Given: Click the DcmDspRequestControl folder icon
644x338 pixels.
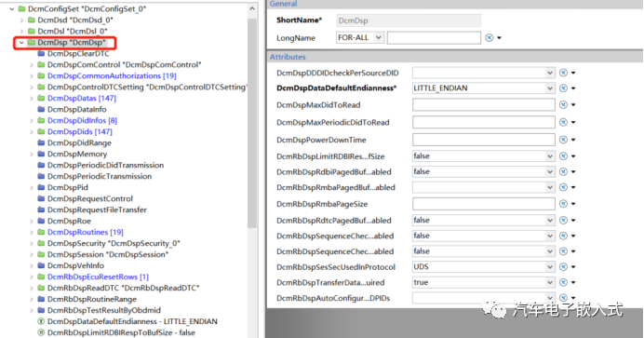Looking at the screenshot, I should [41, 198].
